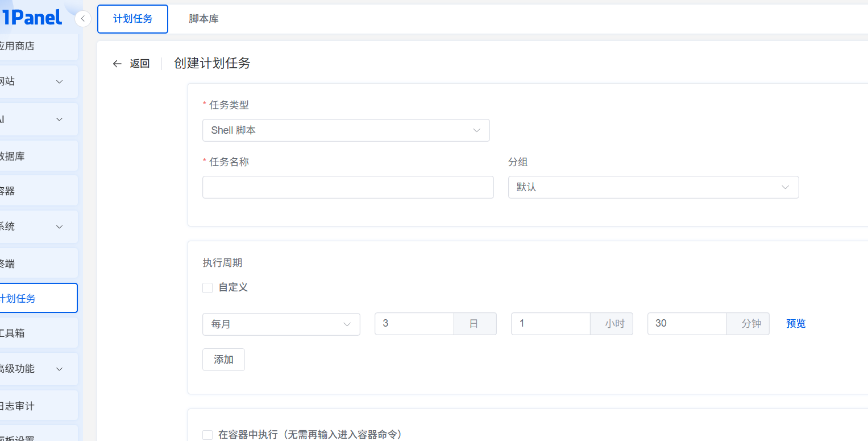Click the back arrow next to 返回
The image size is (868, 441).
(x=117, y=64)
